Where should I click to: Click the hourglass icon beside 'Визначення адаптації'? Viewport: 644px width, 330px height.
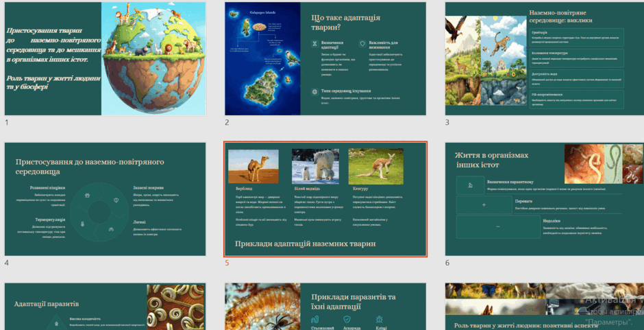pos(315,43)
